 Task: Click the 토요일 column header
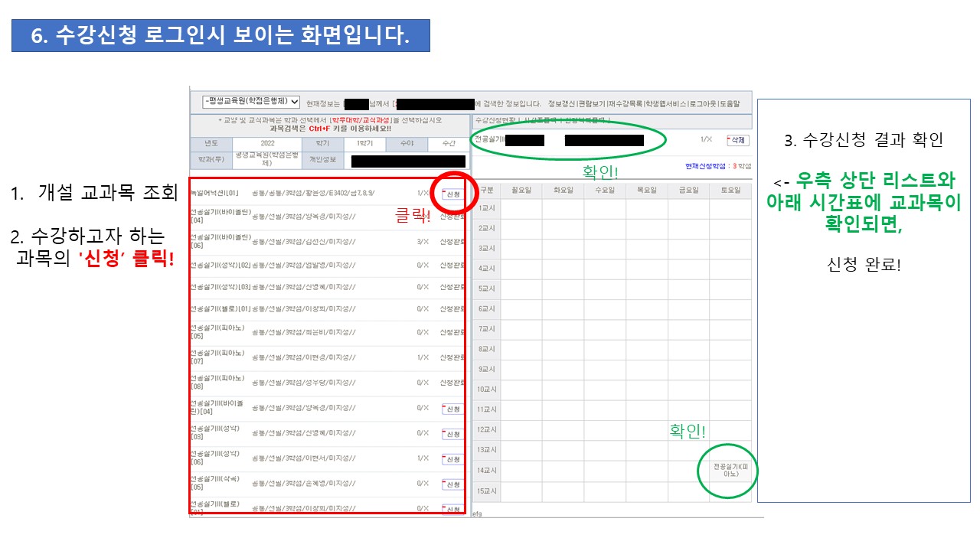pyautogui.click(x=730, y=190)
